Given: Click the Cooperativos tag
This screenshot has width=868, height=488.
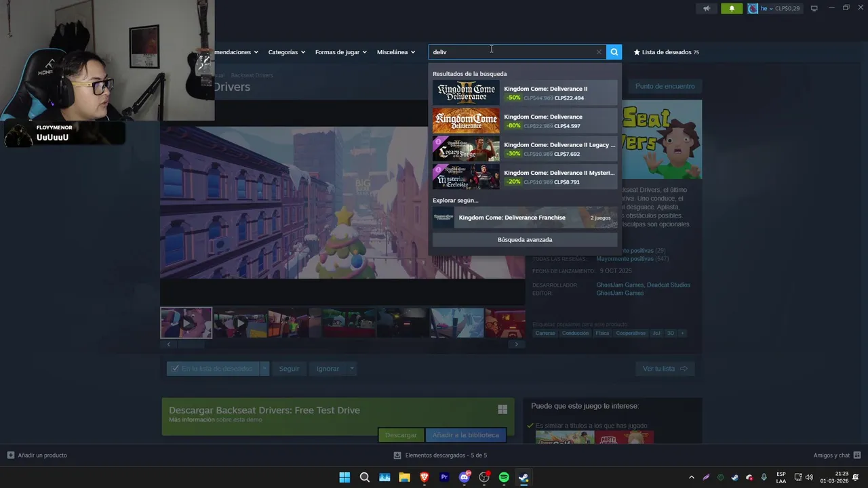Looking at the screenshot, I should click(x=631, y=333).
